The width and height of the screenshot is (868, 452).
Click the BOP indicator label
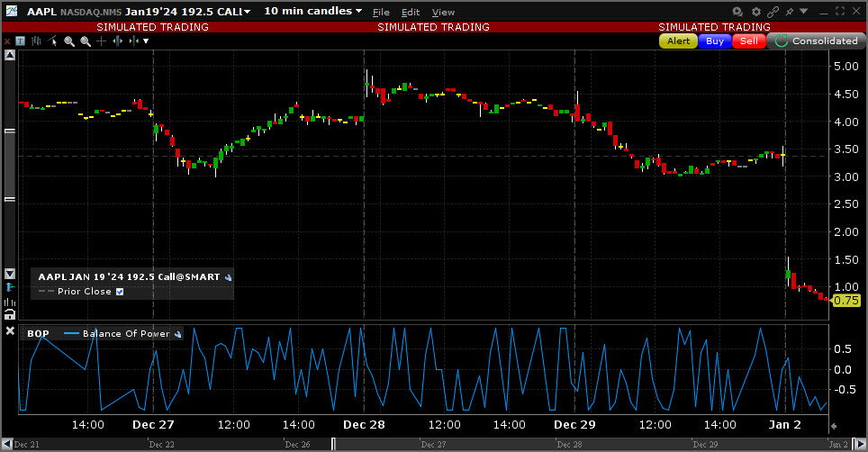pyautogui.click(x=38, y=334)
